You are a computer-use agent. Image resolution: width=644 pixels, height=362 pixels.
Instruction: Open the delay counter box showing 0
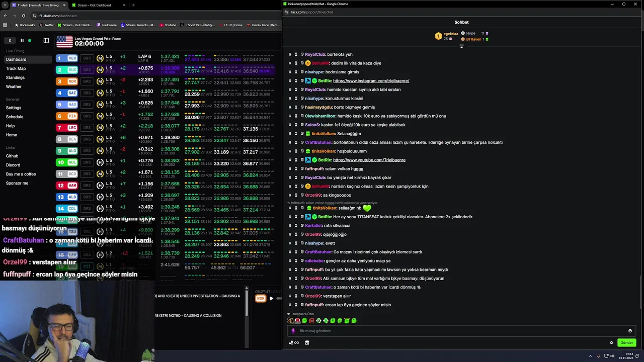10,41
